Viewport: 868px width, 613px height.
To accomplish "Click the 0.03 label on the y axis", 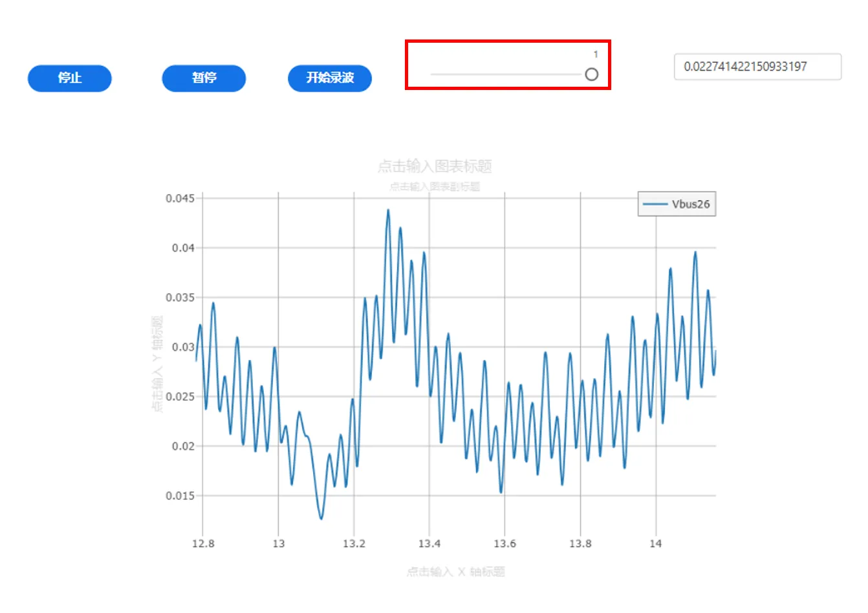I will (183, 347).
